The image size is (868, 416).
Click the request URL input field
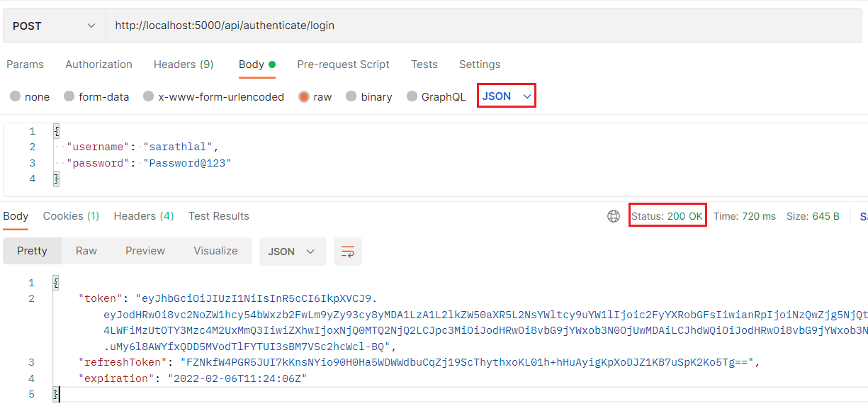point(283,24)
